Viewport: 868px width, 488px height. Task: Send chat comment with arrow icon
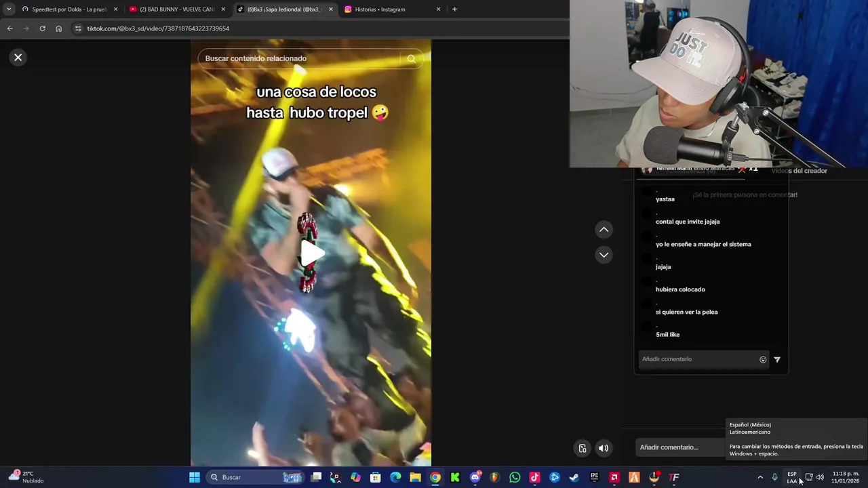777,360
